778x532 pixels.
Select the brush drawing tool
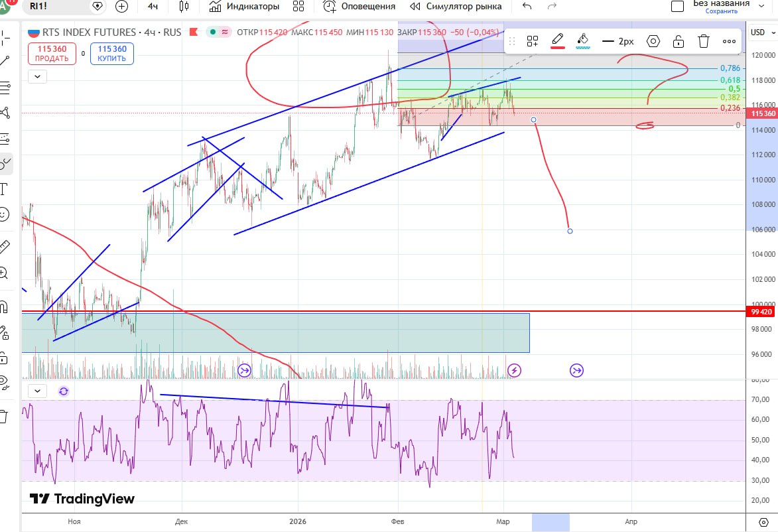tap(5, 163)
